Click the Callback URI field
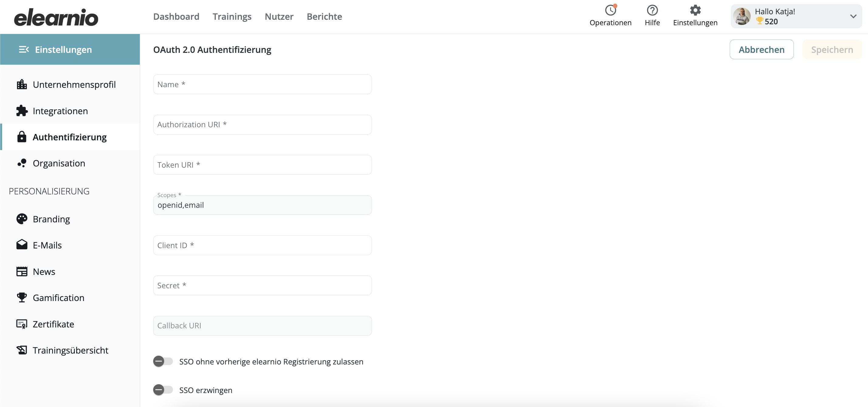The height and width of the screenshot is (407, 868). coord(263,326)
